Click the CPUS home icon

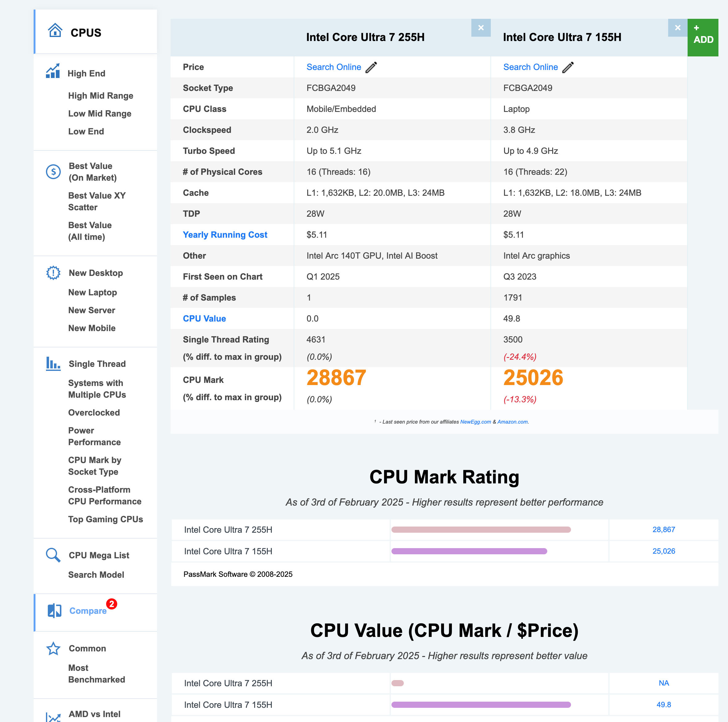click(55, 31)
